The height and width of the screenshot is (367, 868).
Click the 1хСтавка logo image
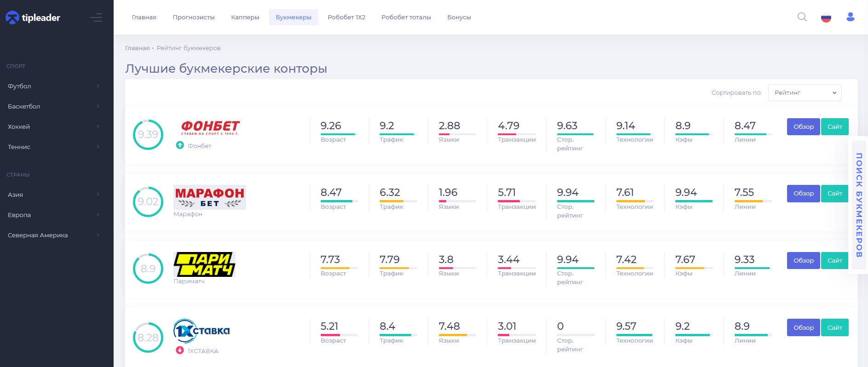[x=201, y=331]
